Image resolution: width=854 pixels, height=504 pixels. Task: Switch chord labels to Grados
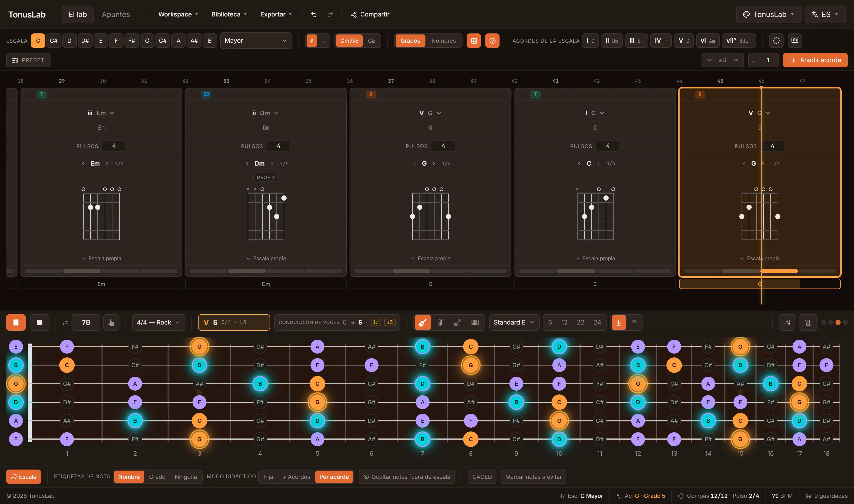tap(410, 41)
